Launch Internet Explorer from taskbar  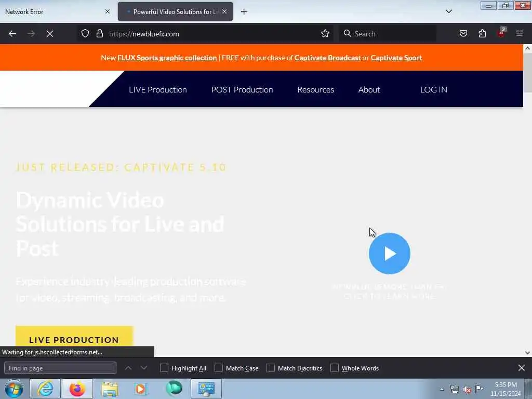[45, 389]
